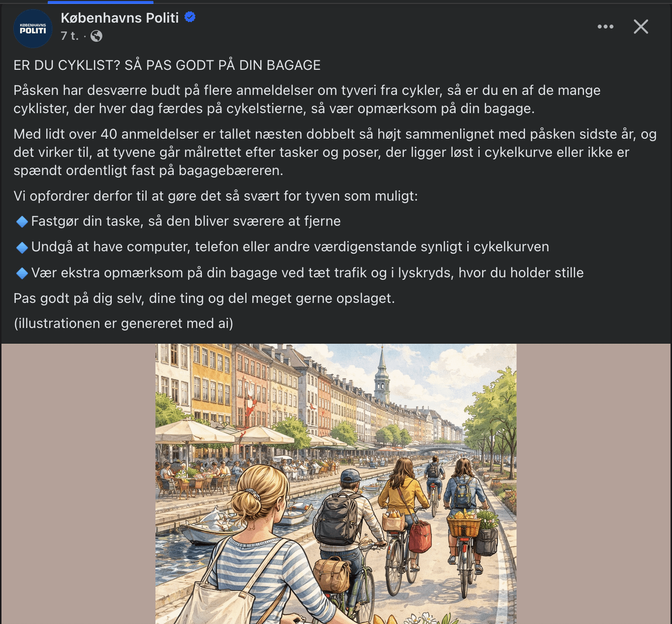The height and width of the screenshot is (624, 672).
Task: Click the globe public audience icon
Action: (96, 36)
